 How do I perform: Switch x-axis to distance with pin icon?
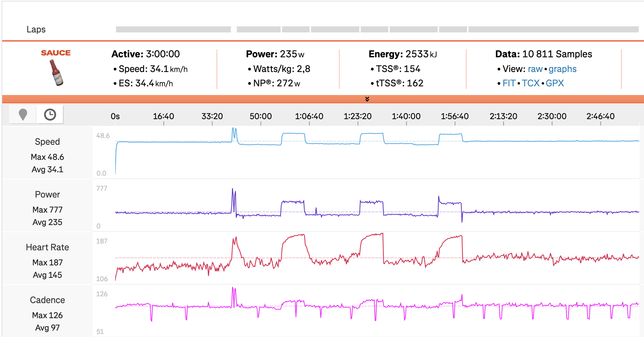(x=23, y=115)
